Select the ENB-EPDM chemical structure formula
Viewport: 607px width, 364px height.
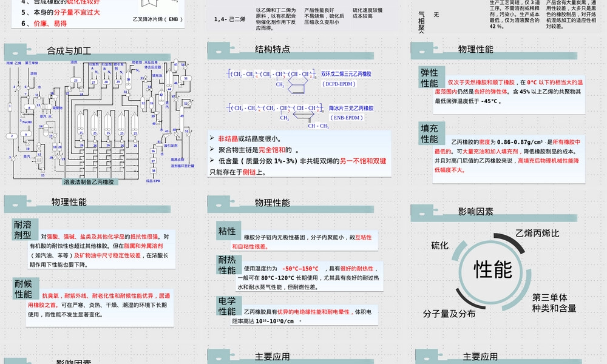(x=277, y=116)
